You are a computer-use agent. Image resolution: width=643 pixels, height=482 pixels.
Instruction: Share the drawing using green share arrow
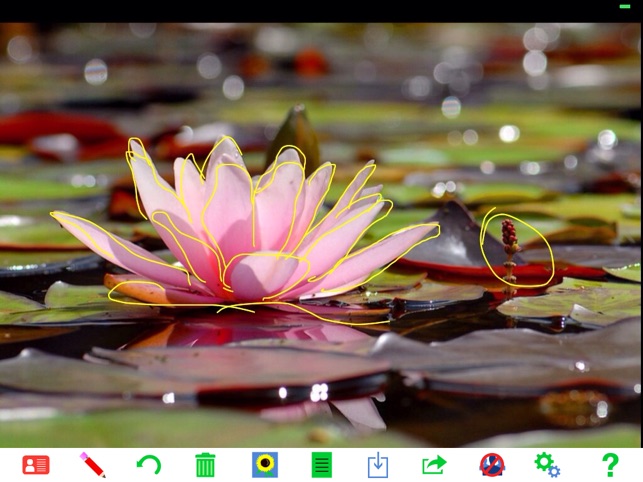(x=434, y=465)
